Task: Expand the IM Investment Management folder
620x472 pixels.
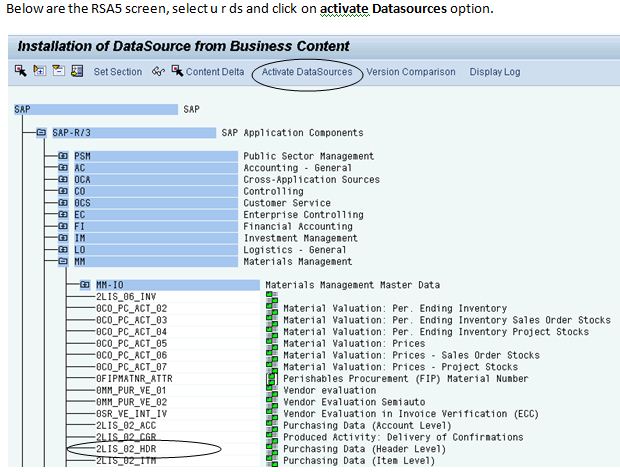Action: click(x=63, y=238)
